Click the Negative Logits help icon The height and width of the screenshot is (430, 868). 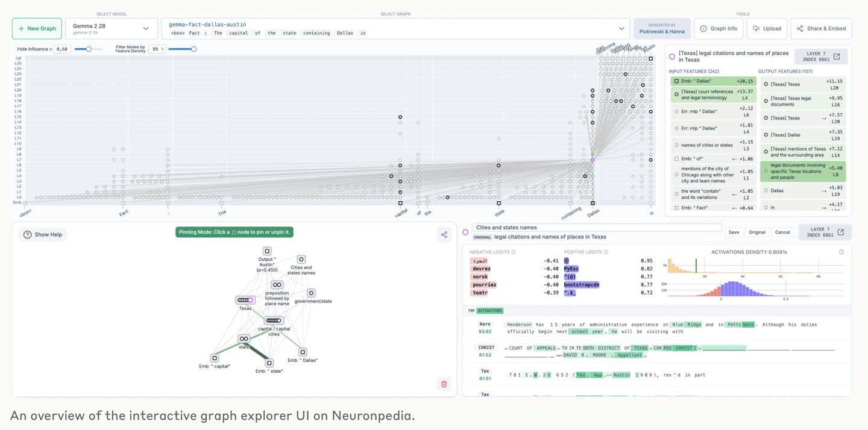point(514,252)
